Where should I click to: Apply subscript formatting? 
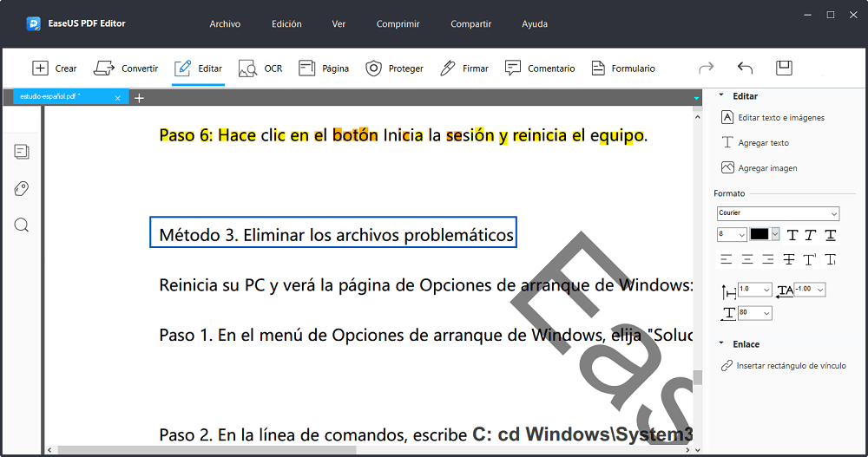click(831, 259)
